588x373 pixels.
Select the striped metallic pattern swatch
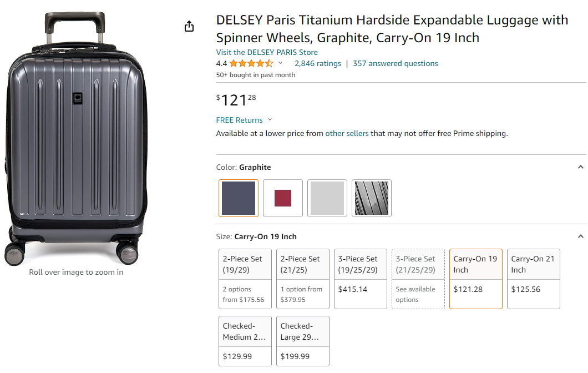[x=372, y=198]
